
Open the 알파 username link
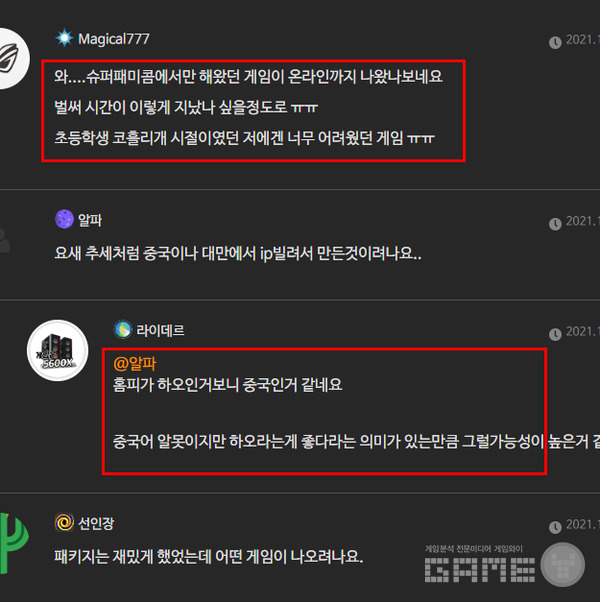point(90,220)
